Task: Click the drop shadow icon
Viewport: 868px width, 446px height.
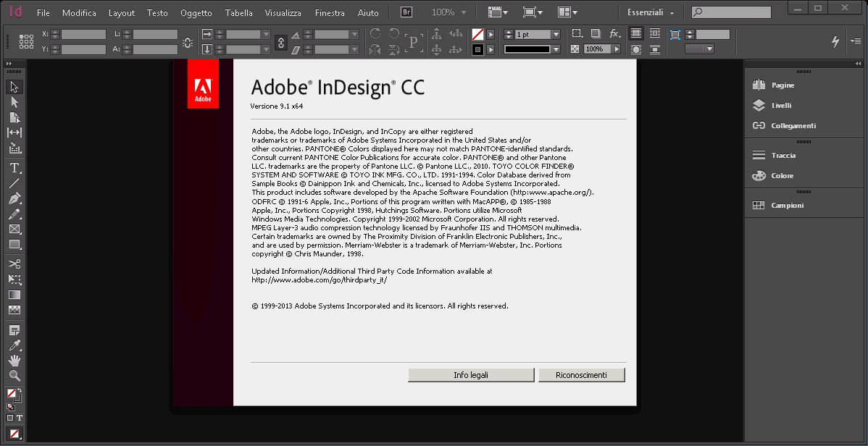Action: click(x=595, y=34)
